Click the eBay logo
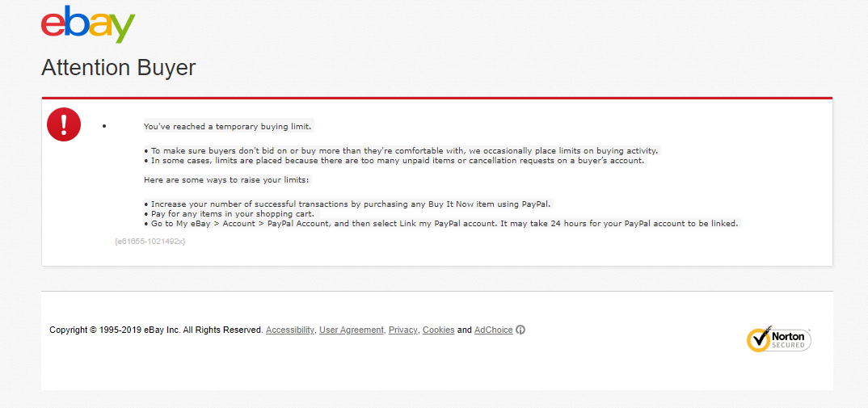 tap(88, 24)
